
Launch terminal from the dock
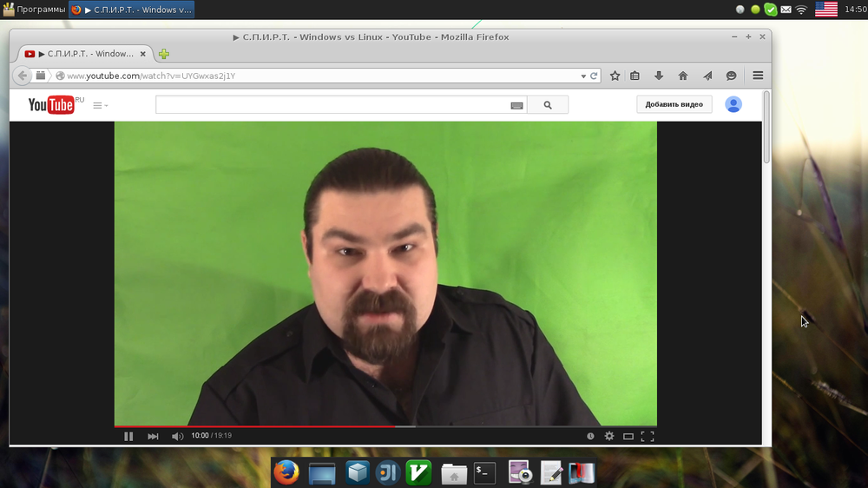click(484, 472)
